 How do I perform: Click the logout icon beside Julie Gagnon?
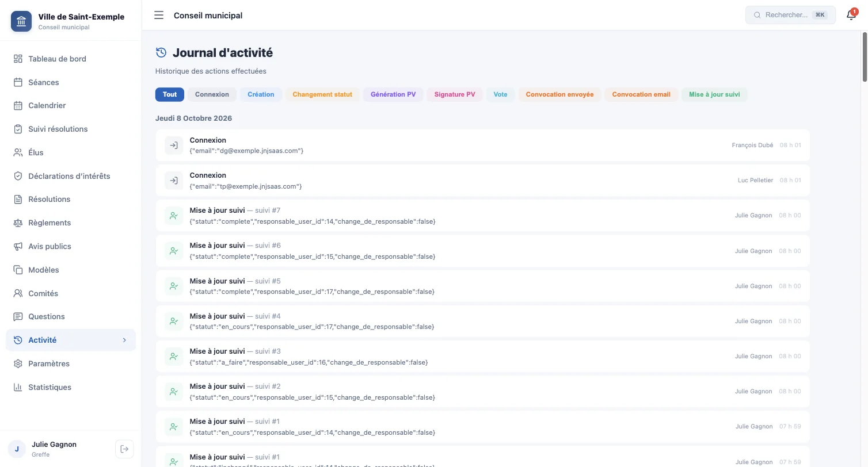pyautogui.click(x=124, y=449)
